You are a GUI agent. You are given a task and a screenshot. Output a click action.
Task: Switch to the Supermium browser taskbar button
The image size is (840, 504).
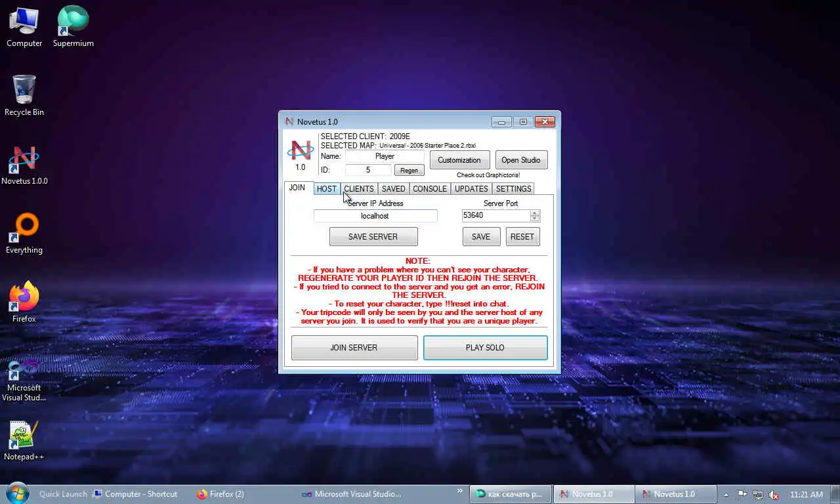click(511, 494)
